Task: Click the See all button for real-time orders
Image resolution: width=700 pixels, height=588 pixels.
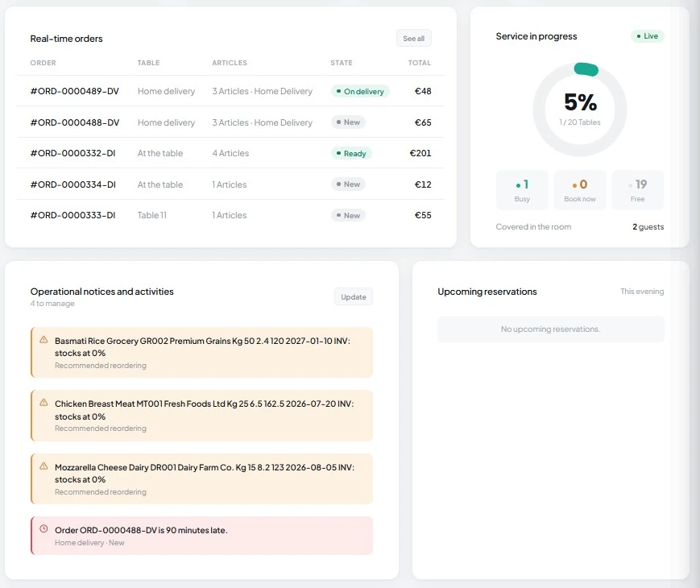Action: (x=413, y=39)
